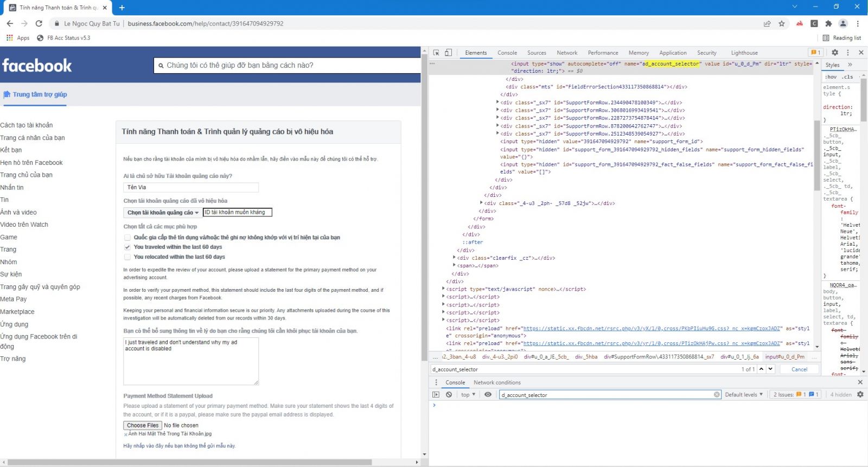Show more Styles pane tabs chevron

click(x=850, y=65)
